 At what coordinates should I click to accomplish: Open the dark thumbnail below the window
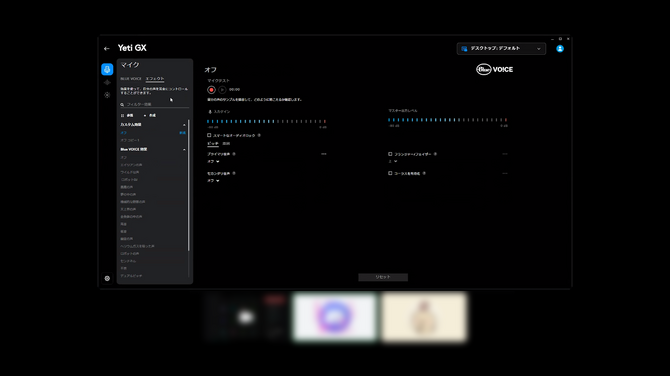pos(245,317)
